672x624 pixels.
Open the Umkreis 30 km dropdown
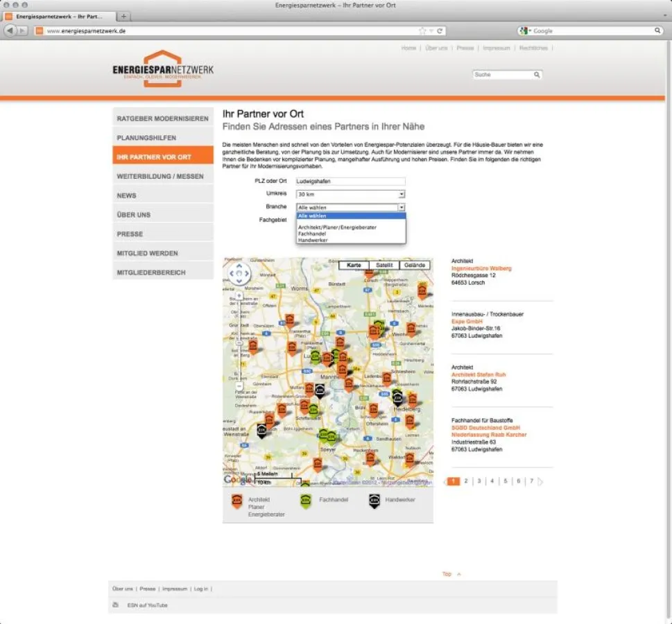click(x=350, y=194)
